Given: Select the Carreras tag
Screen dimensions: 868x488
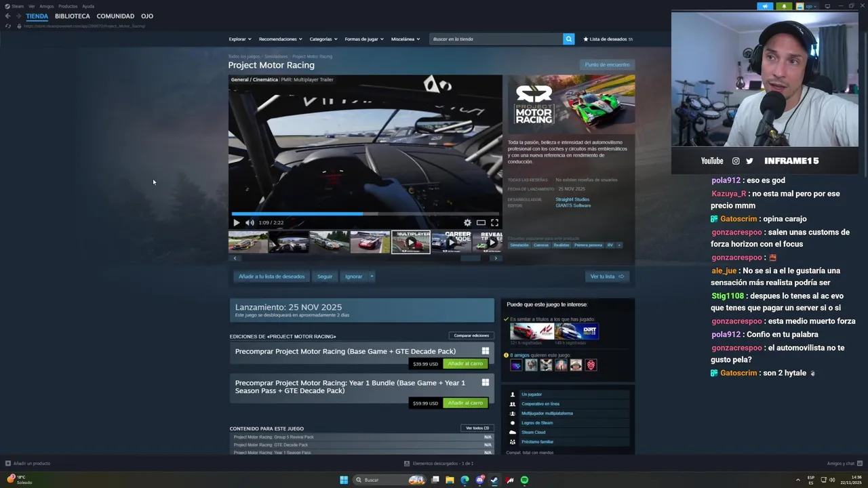Looking at the screenshot, I should click(x=541, y=245).
